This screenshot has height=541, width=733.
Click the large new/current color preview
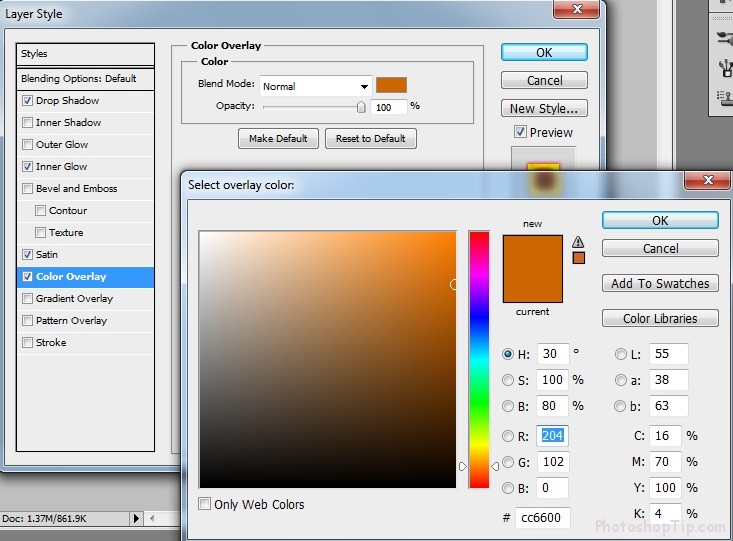[532, 269]
